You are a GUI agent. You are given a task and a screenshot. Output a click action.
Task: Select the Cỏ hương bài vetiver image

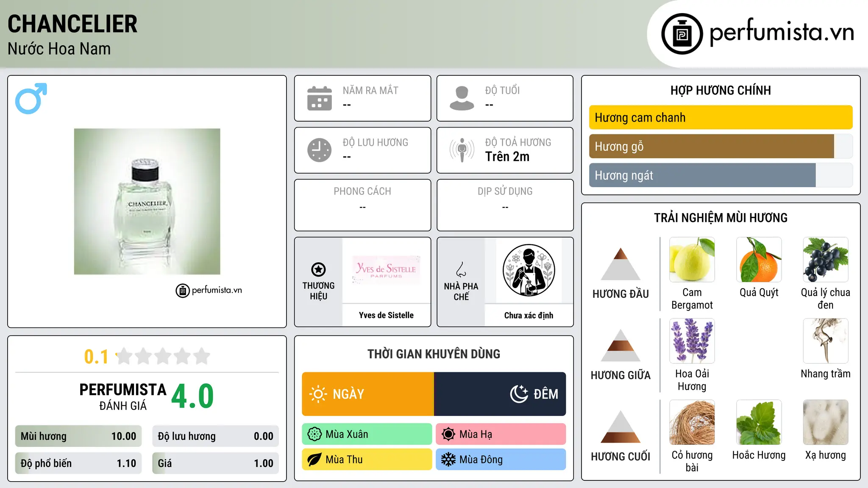692,422
